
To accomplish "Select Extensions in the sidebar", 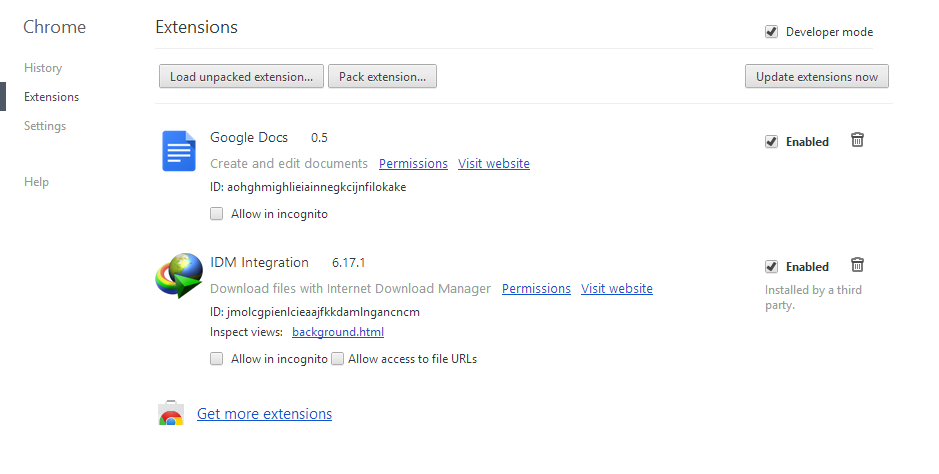I will pyautogui.click(x=52, y=97).
